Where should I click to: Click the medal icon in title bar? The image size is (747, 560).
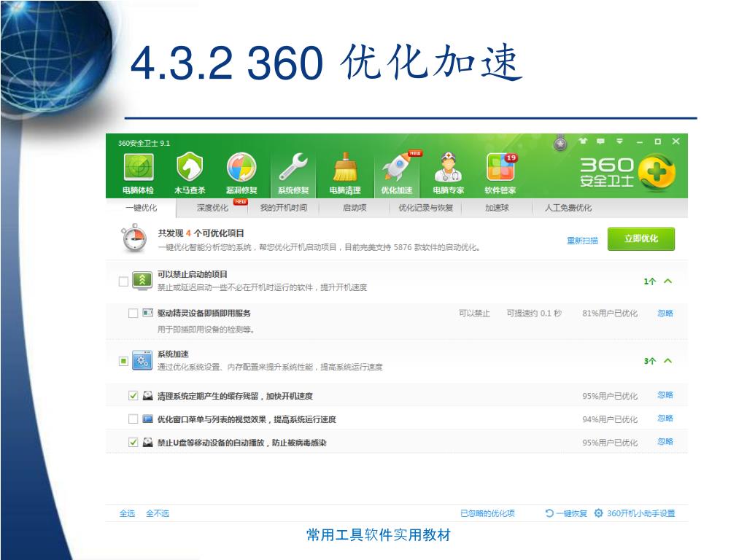tap(561, 142)
